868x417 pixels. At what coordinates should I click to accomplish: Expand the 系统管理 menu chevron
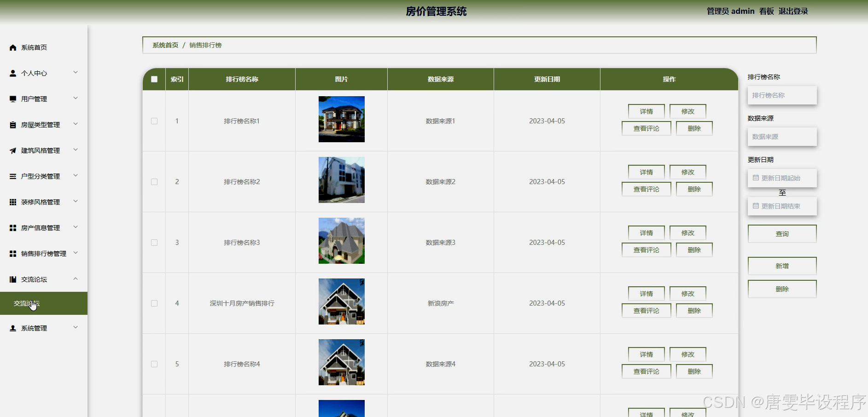[76, 327]
